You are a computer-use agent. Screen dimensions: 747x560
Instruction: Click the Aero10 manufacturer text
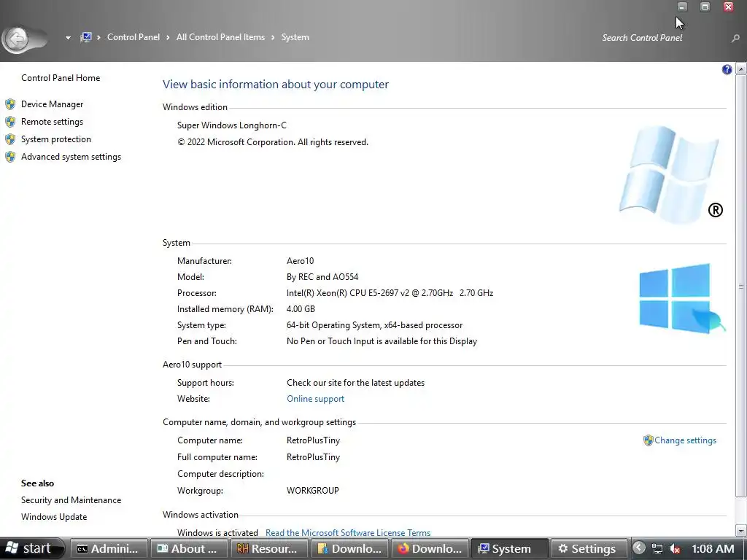(x=300, y=261)
